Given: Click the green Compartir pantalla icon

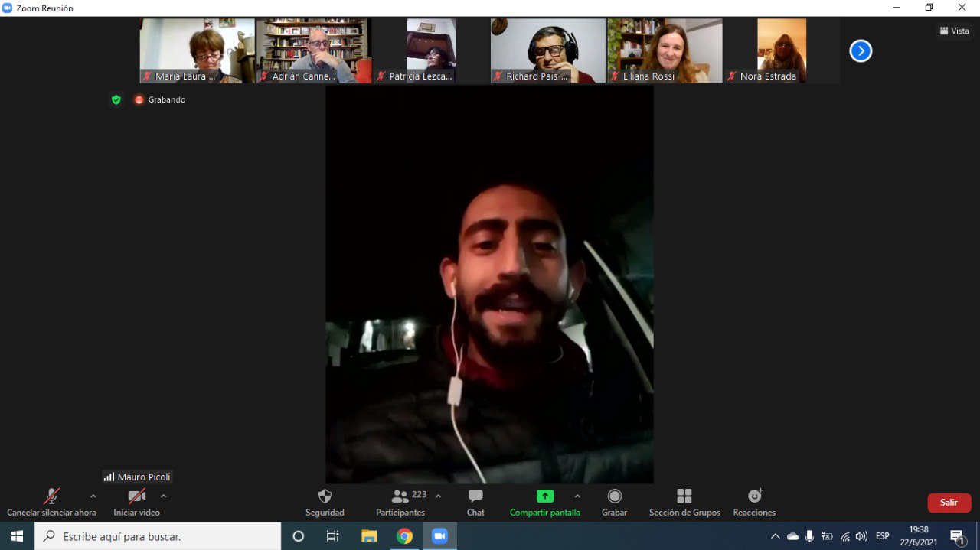Looking at the screenshot, I should (545, 496).
